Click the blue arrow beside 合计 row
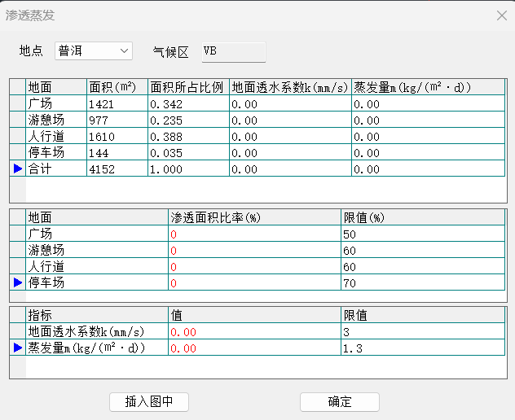 pyautogui.click(x=18, y=168)
